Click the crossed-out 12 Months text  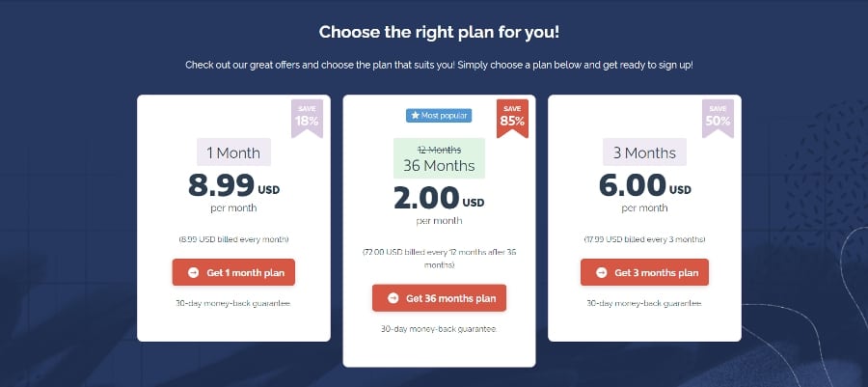439,149
